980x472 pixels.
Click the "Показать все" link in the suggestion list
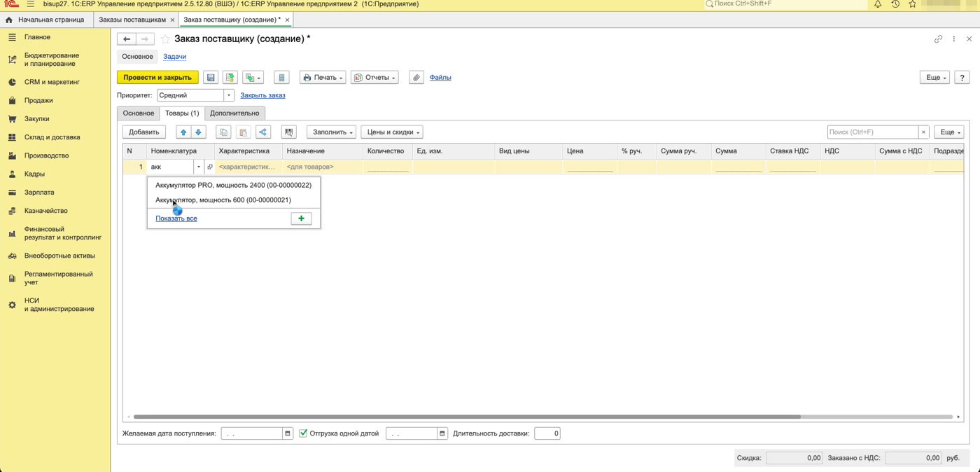coord(176,218)
